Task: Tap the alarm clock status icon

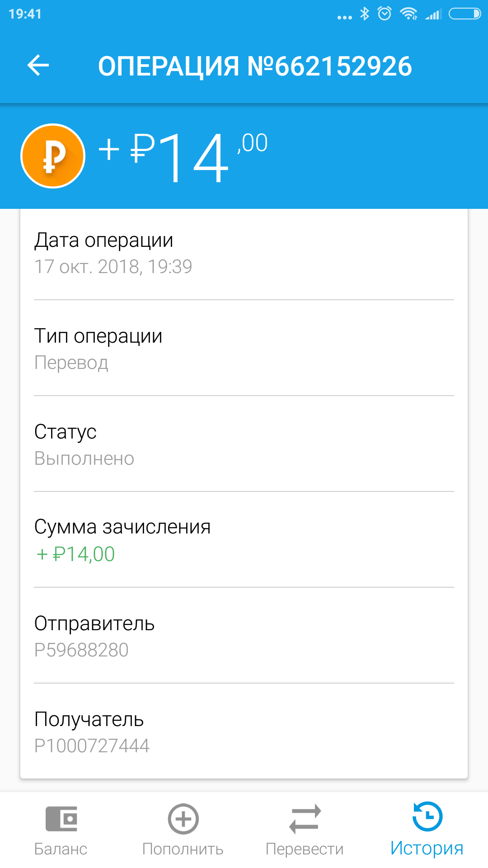Action: click(x=385, y=14)
